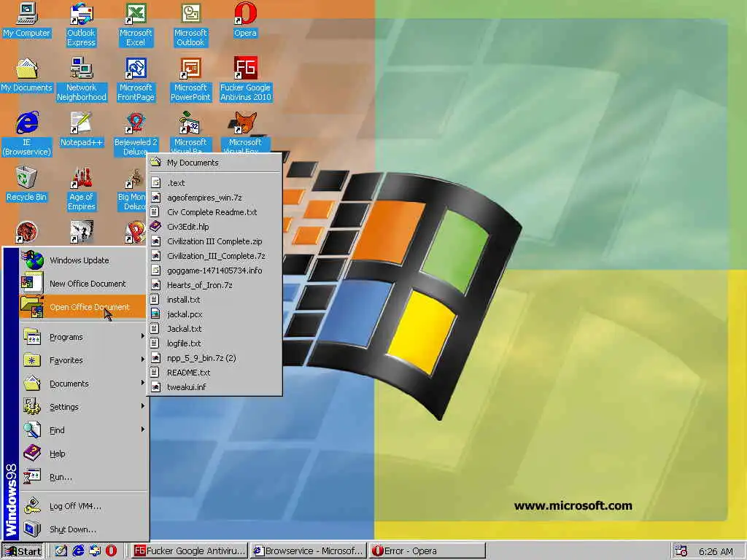Image resolution: width=747 pixels, height=560 pixels.
Task: Open ageofempires_win.7z in documents list
Action: [214, 198]
